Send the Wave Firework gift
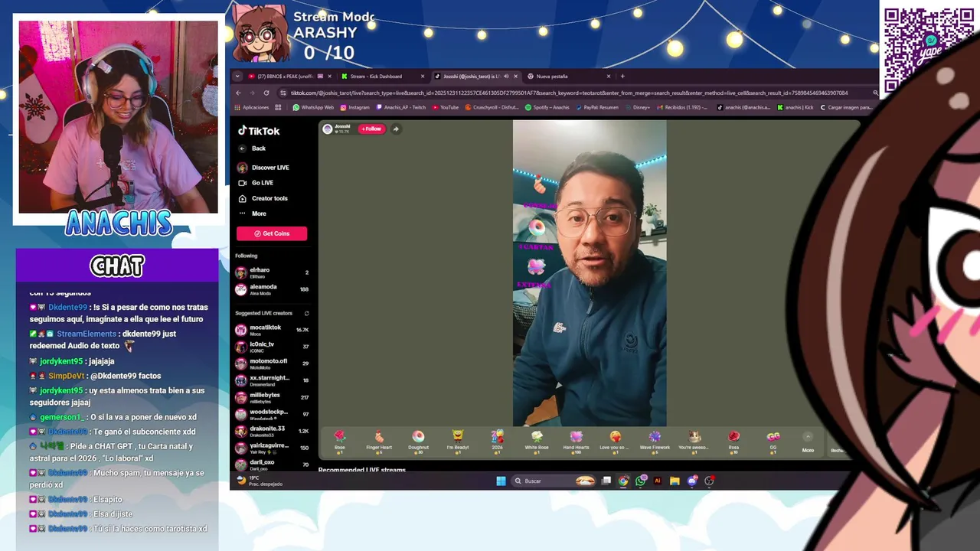This screenshot has height=551, width=980. pos(655,442)
